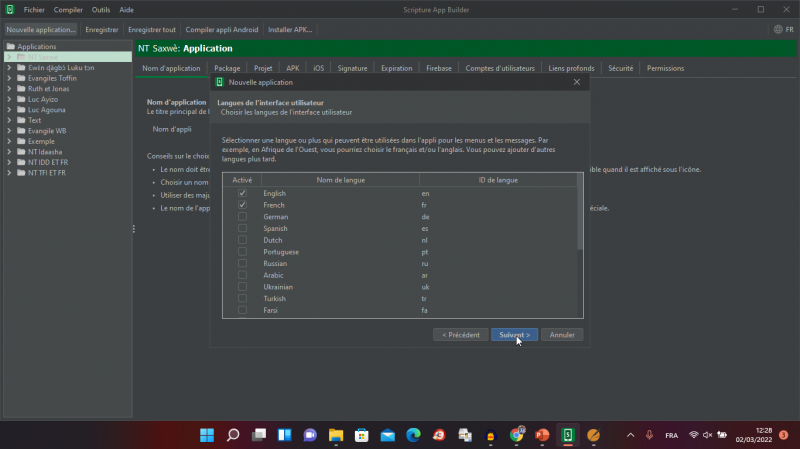Click the Luc Agouna folder icon
This screenshot has height=449, width=800.
[20, 110]
